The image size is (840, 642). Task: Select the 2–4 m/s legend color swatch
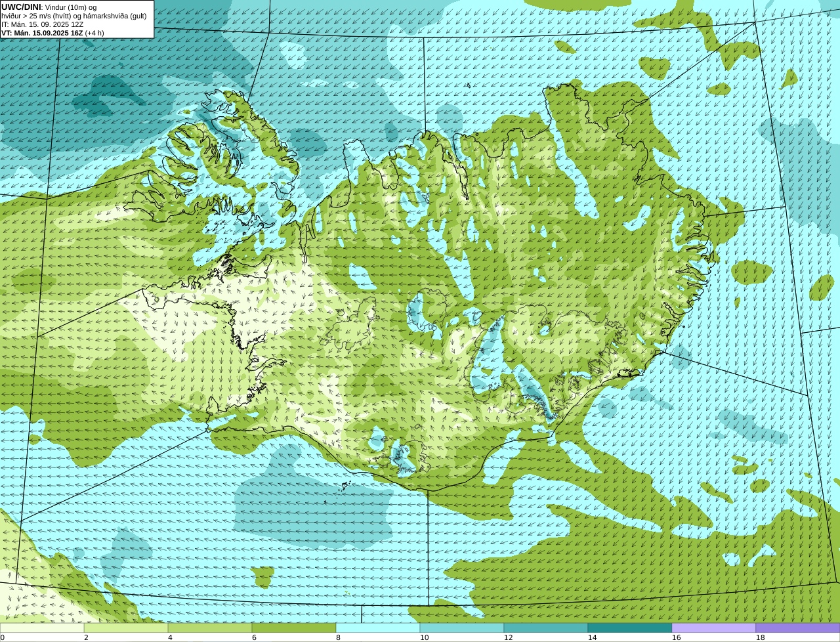[126, 628]
